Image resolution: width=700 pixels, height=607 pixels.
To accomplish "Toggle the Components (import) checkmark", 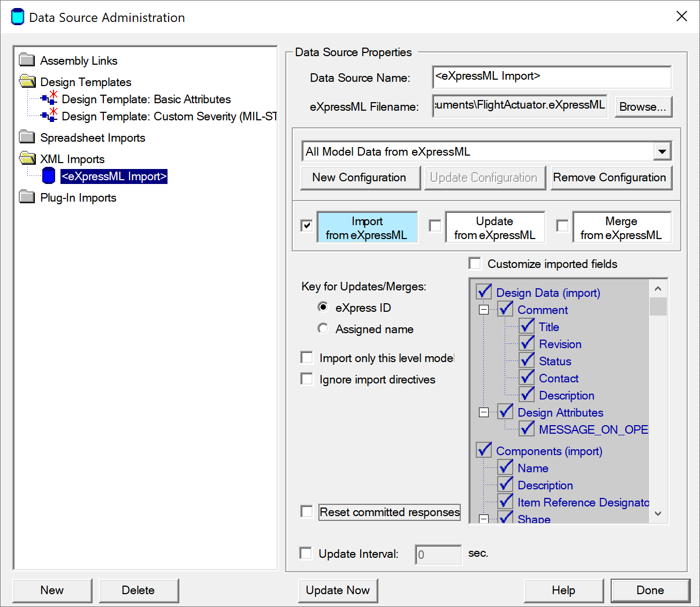I will [484, 450].
